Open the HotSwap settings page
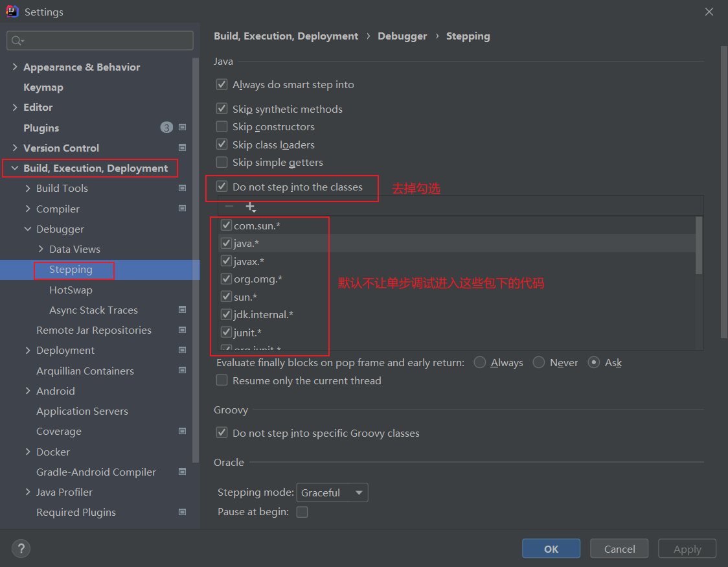 point(71,290)
